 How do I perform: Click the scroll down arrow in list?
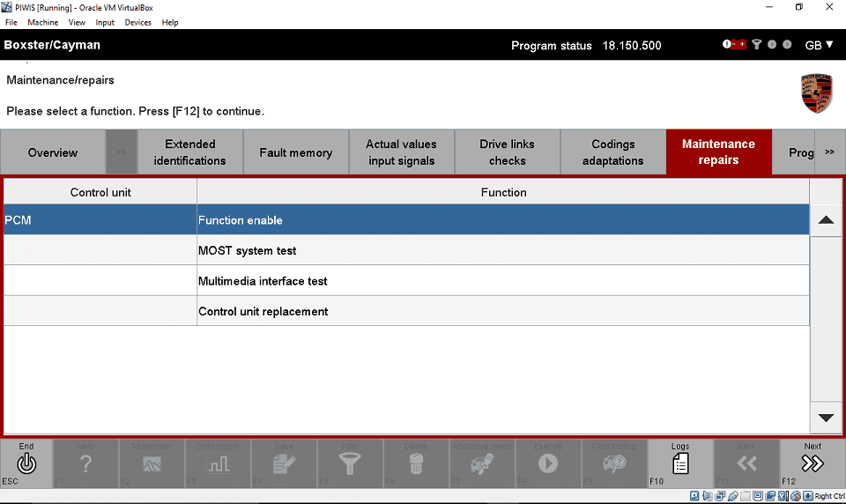tap(826, 418)
